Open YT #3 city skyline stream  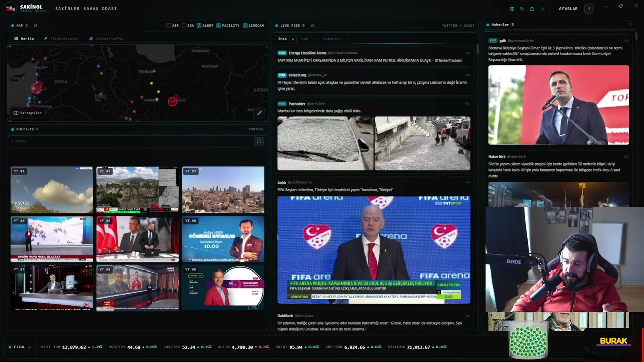click(223, 190)
